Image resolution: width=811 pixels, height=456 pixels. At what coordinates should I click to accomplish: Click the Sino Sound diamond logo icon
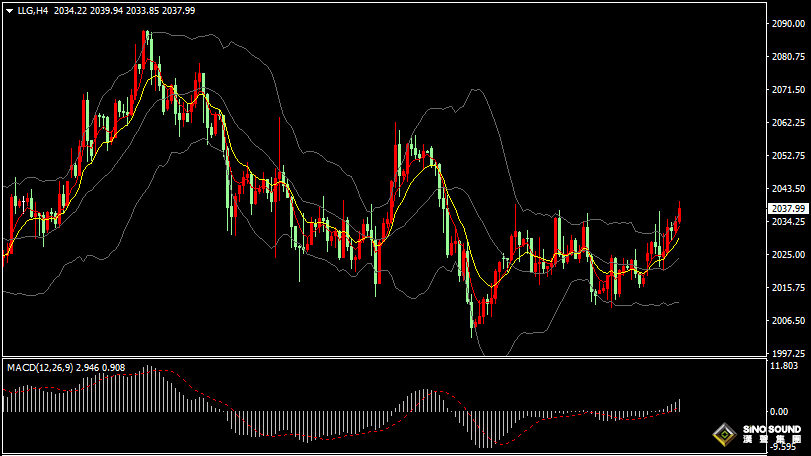(723, 436)
